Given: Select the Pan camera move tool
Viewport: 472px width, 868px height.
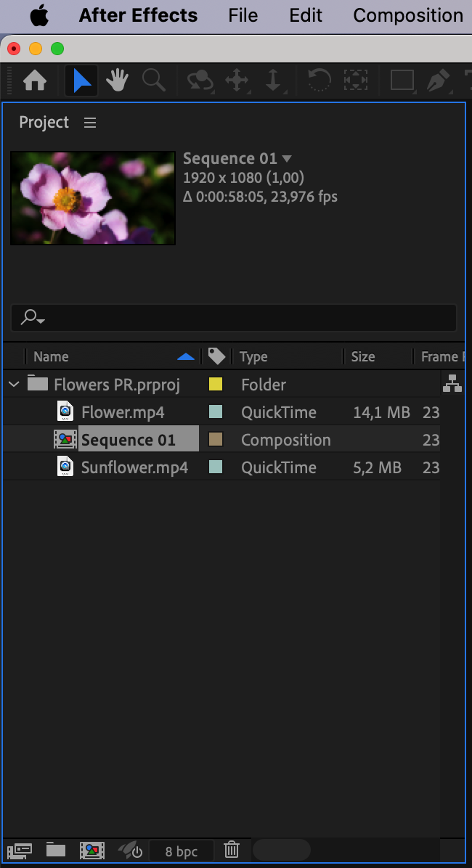Looking at the screenshot, I should pyautogui.click(x=237, y=81).
